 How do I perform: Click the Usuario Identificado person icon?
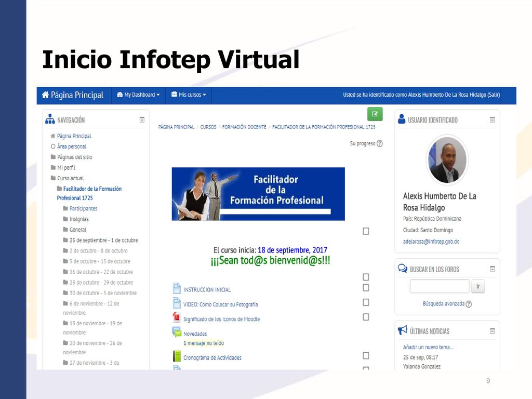pos(402,119)
